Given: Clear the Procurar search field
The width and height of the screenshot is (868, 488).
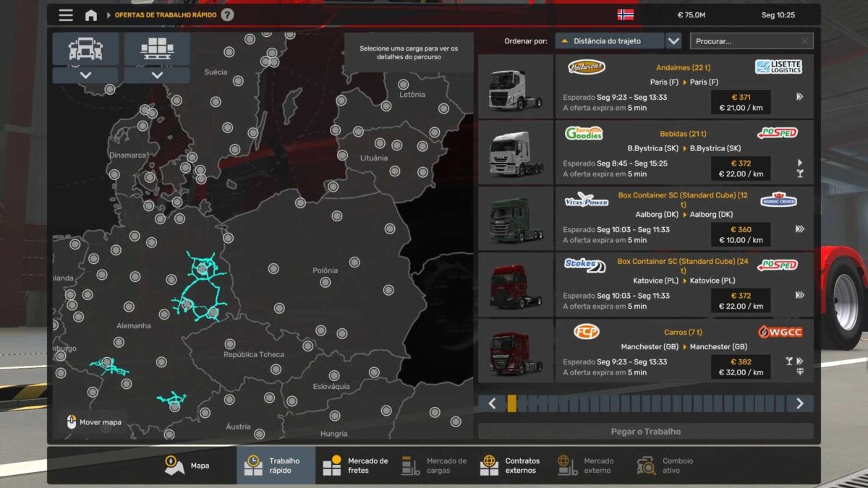Looking at the screenshot, I should 804,41.
